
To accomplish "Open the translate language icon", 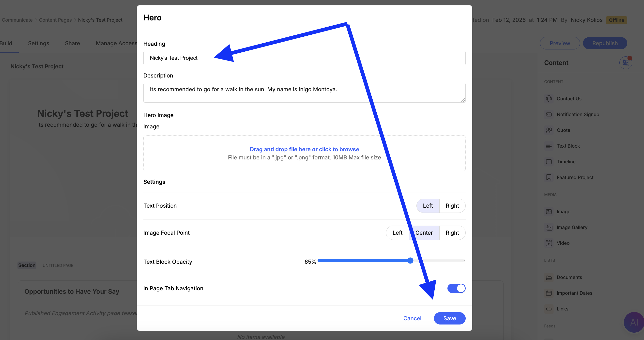I will click(x=626, y=63).
